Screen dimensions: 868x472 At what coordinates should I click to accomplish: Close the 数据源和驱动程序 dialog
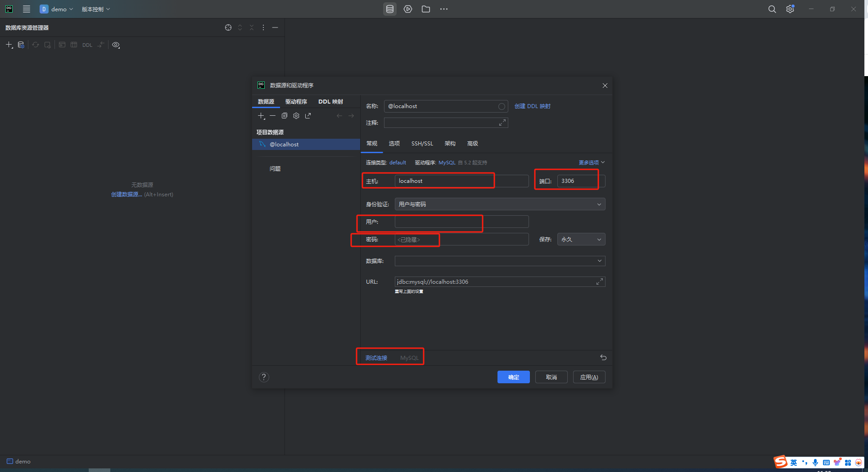click(x=605, y=86)
